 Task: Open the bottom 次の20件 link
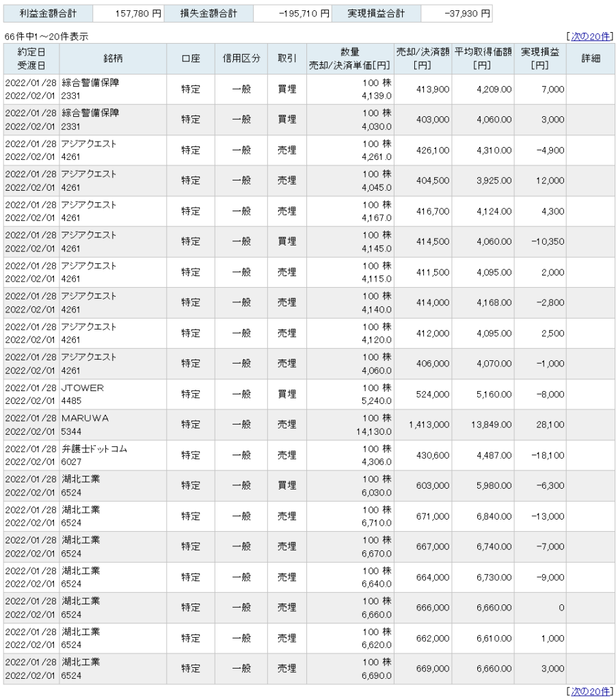click(589, 691)
